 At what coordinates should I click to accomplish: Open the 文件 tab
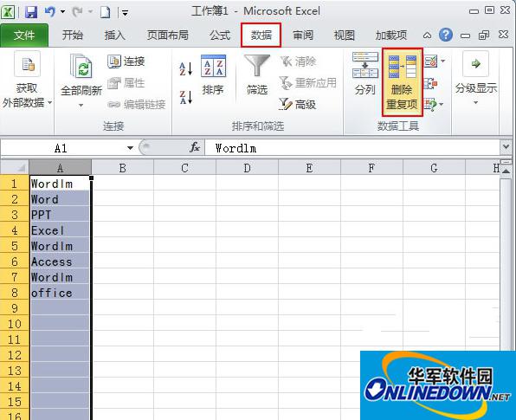[24, 36]
